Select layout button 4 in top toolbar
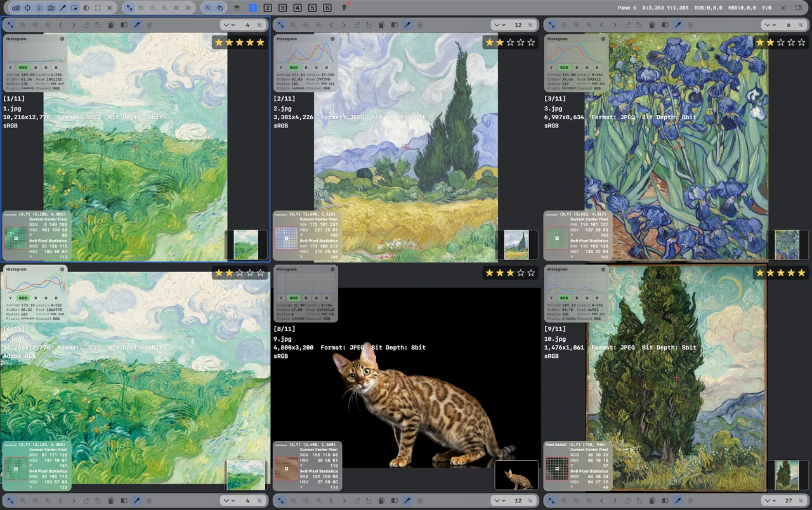Viewport: 812px width, 510px height. 298,8
